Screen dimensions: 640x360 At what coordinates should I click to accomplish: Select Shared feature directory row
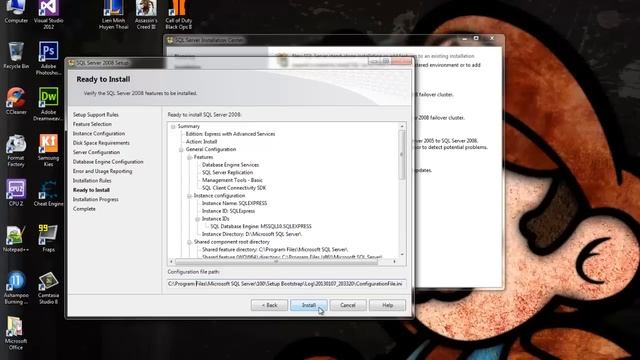tap(275, 249)
